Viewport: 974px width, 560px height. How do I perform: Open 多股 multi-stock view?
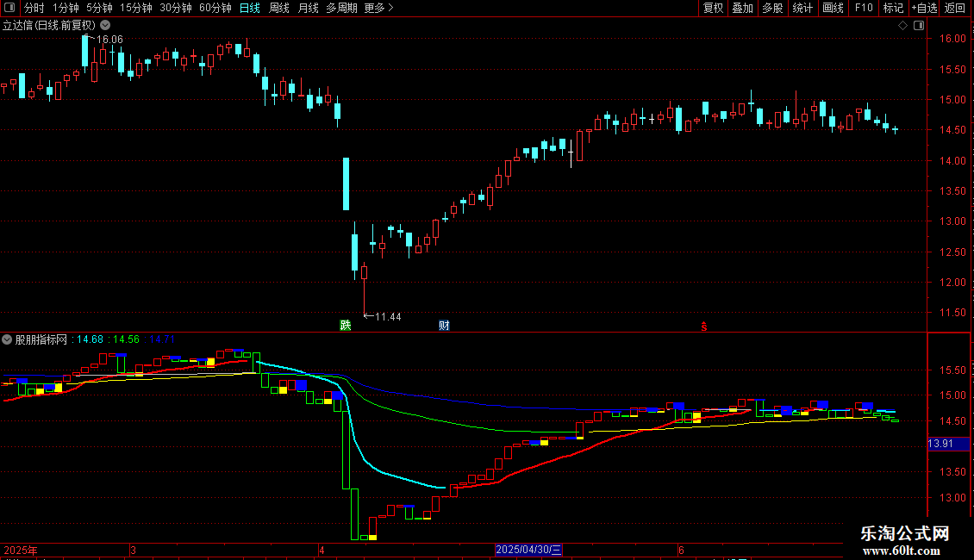[x=773, y=8]
